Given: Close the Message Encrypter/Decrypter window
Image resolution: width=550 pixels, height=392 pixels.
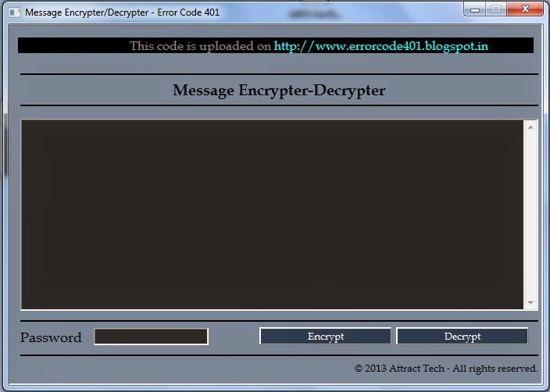Looking at the screenshot, I should [x=525, y=9].
